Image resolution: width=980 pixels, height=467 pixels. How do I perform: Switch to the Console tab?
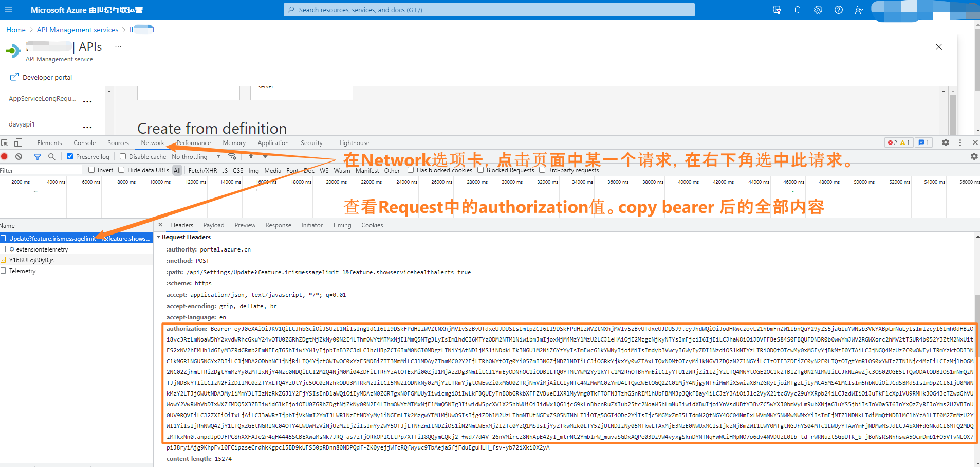84,143
